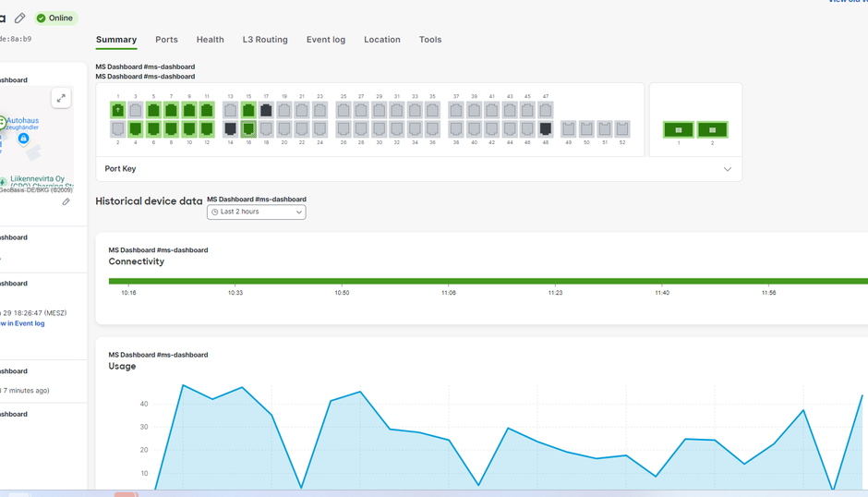Click green stacking port 2
The width and height of the screenshot is (868, 497).
(x=712, y=130)
